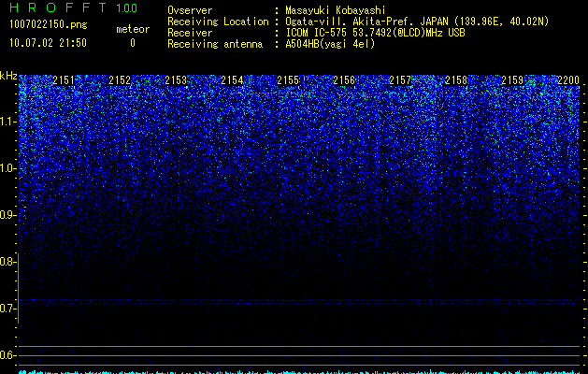Click the kHz axis unit label

click(x=8, y=76)
